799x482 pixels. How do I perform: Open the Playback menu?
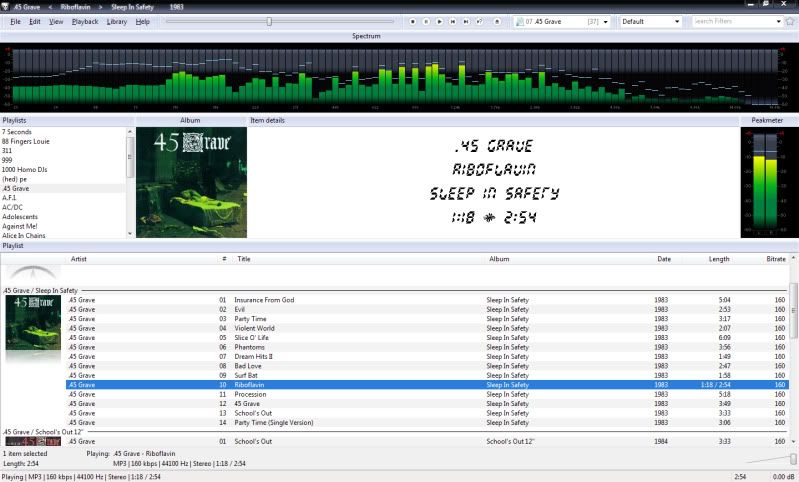pos(85,21)
